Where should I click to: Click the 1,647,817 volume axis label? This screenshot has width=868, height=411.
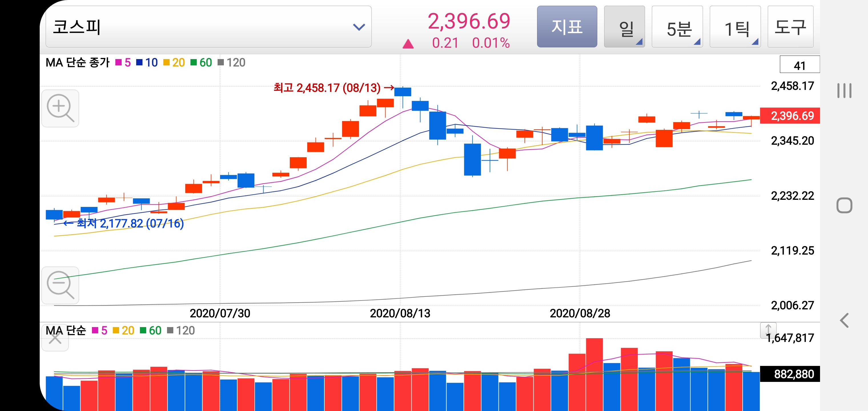[x=790, y=338]
